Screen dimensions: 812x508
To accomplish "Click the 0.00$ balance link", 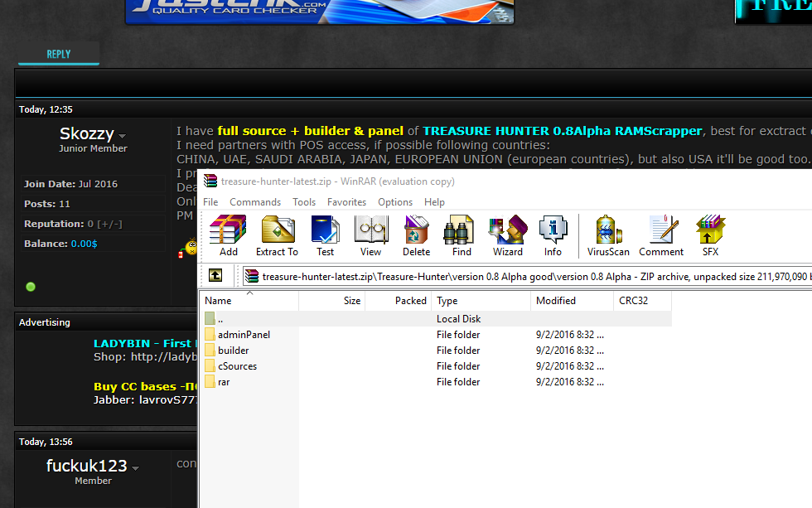I will click(x=84, y=244).
